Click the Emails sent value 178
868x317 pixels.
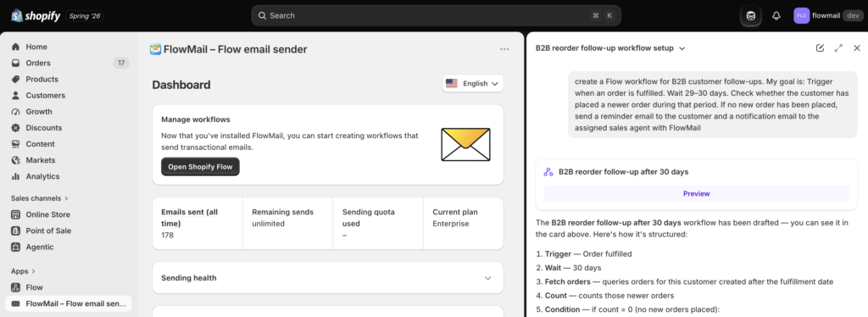(x=167, y=235)
